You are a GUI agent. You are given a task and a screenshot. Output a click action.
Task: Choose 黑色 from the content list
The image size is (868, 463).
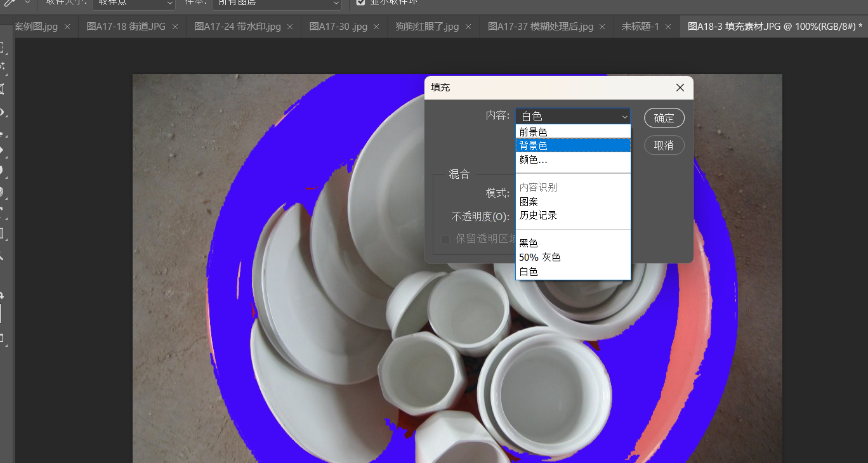[573, 243]
